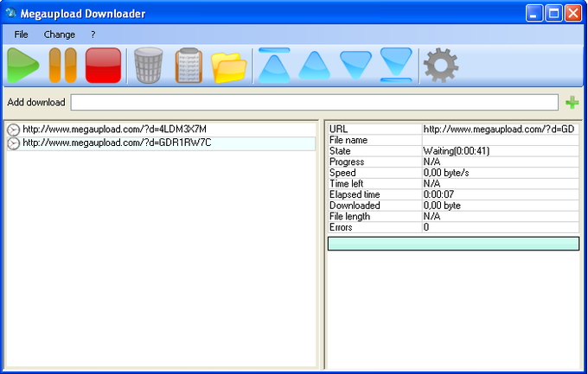Open settings via the gear icon
This screenshot has height=374, width=588.
click(x=441, y=65)
